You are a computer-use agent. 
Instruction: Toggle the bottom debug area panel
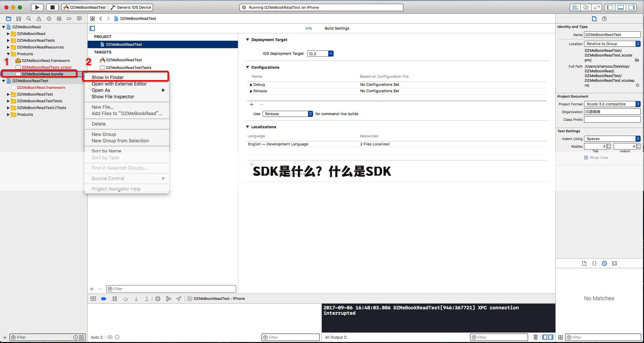[x=621, y=7]
